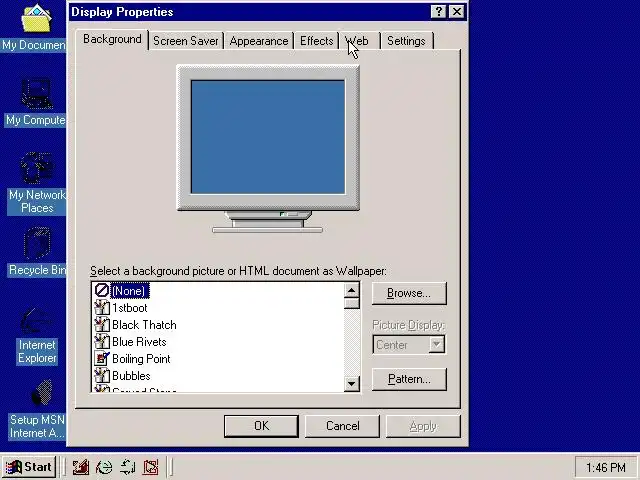
Task: Click the question mark help button in title bar
Action: (439, 11)
